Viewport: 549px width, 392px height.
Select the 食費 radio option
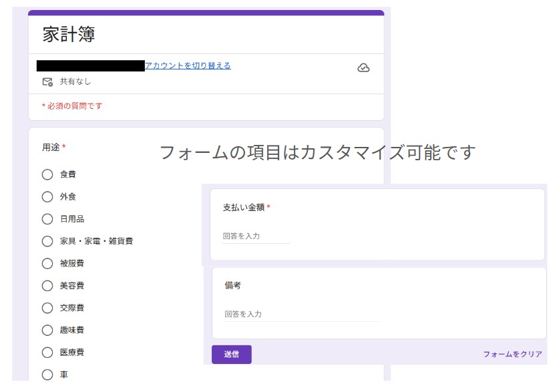point(47,174)
